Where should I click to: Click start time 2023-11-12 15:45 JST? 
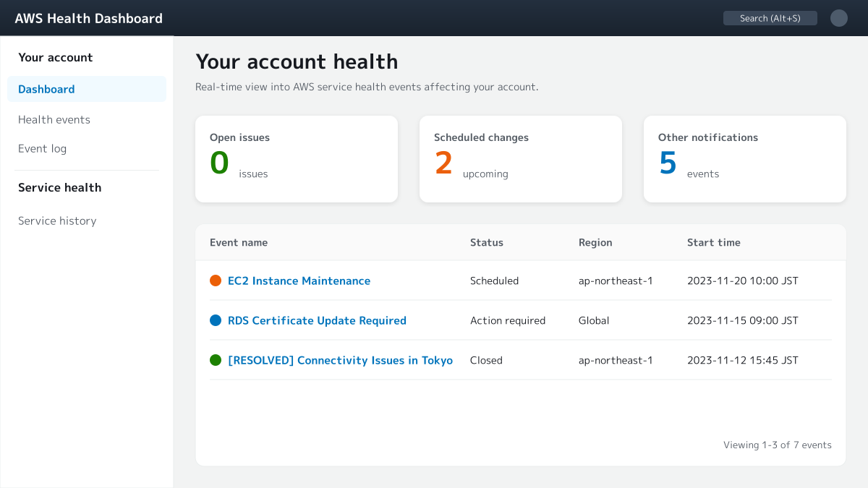pos(743,360)
